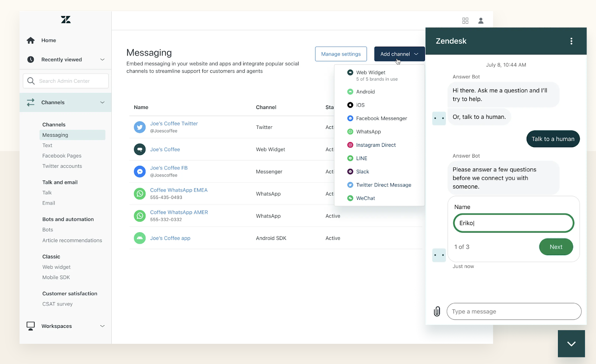
Task: Click the Workspaces monitor icon
Action: point(31,326)
